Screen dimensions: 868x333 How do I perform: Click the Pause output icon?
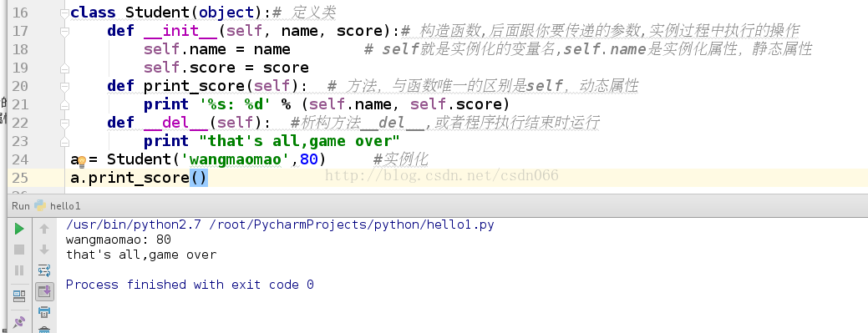tap(19, 270)
